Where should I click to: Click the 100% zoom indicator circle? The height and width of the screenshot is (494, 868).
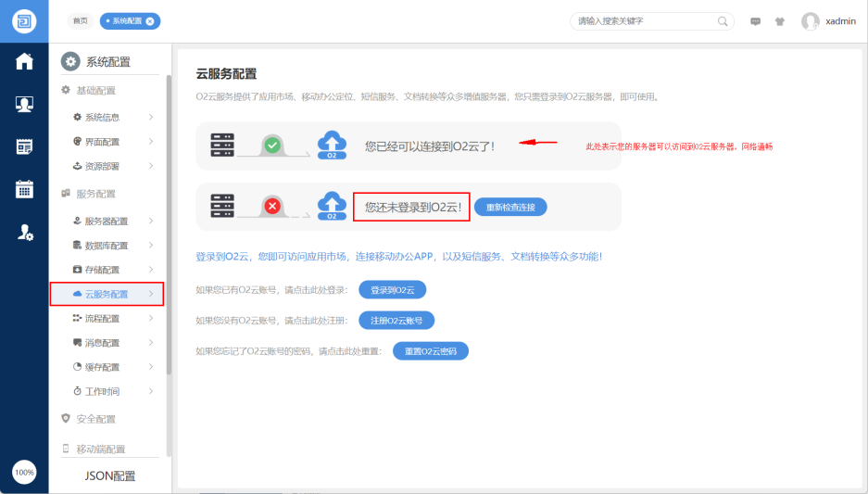(24, 472)
